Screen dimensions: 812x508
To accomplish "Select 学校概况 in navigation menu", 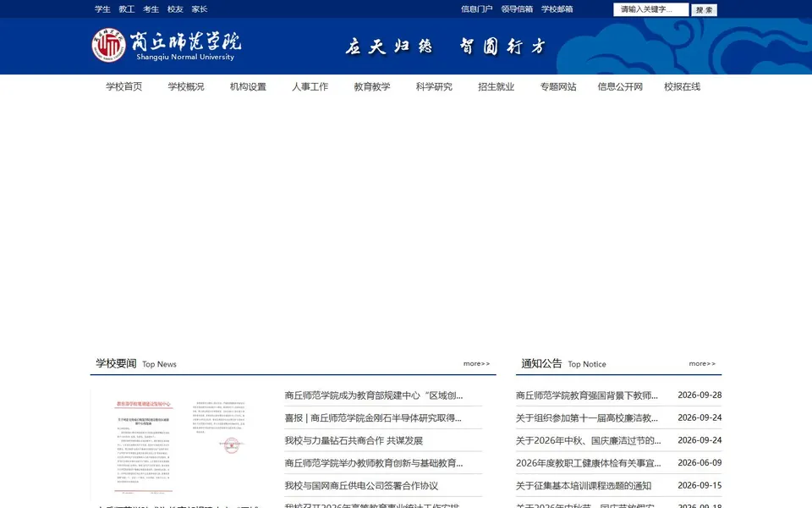I will 186,86.
